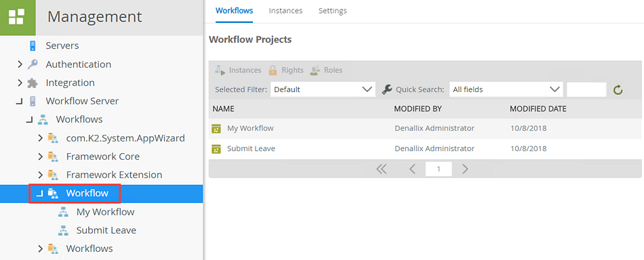Open Rights with the padlock icon
This screenshot has width=644, height=260.
[286, 70]
